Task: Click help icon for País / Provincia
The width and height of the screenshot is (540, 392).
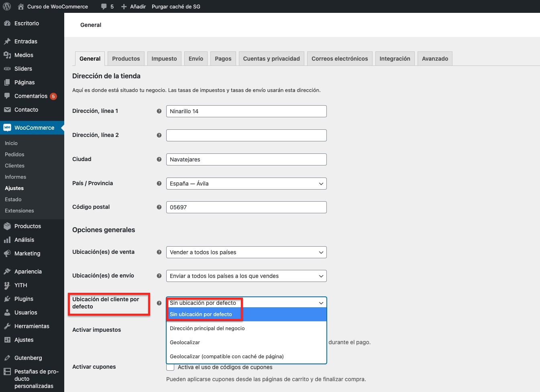Action: (159, 184)
